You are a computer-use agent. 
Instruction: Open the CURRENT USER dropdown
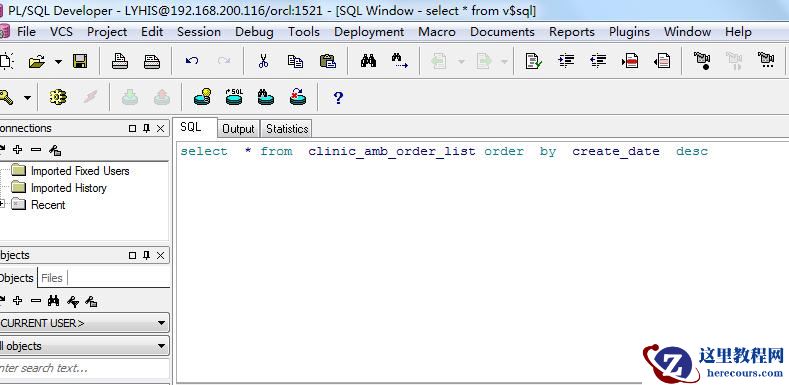pos(85,323)
